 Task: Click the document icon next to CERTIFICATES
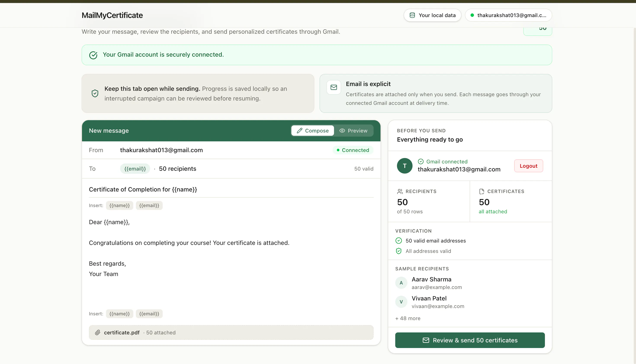pyautogui.click(x=481, y=192)
